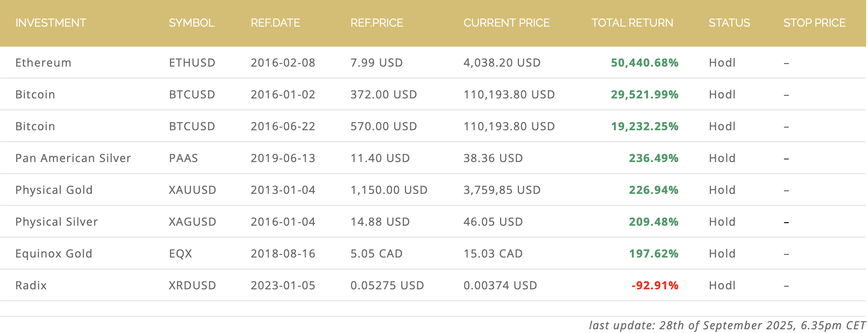Click the INVESTMENT column header

51,23
